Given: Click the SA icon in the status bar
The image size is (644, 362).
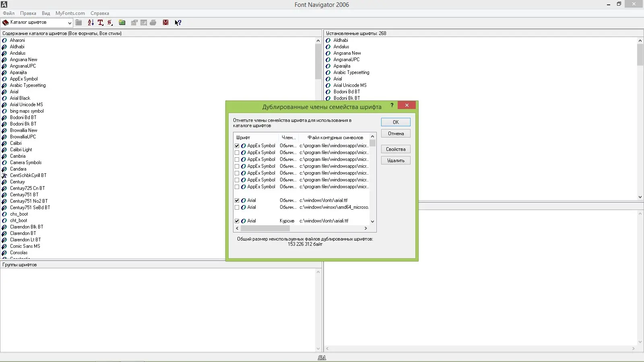Looking at the screenshot, I should tap(322, 358).
